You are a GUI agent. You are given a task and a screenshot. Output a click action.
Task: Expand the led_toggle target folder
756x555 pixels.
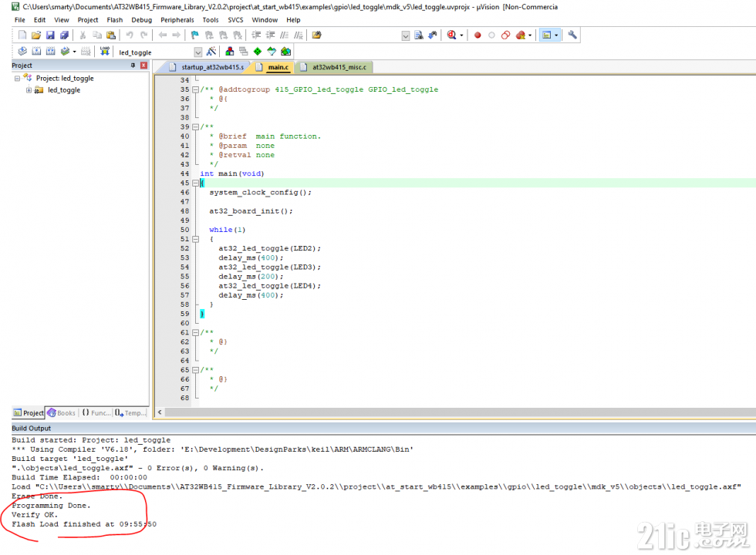[29, 90]
